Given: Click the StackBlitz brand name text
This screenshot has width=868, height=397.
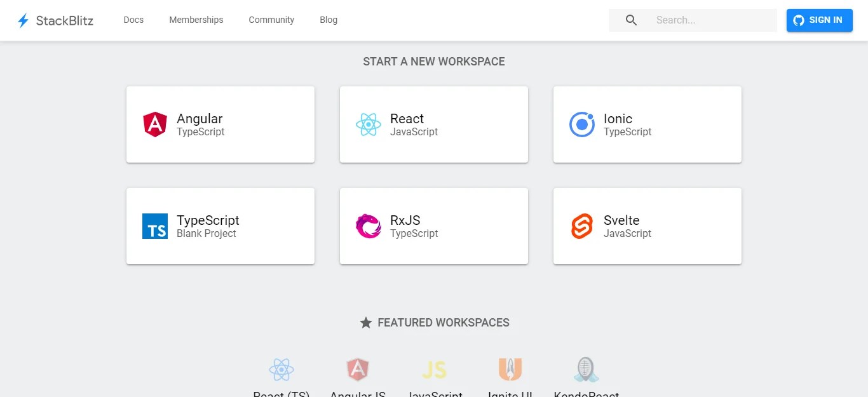Looking at the screenshot, I should pyautogui.click(x=65, y=20).
